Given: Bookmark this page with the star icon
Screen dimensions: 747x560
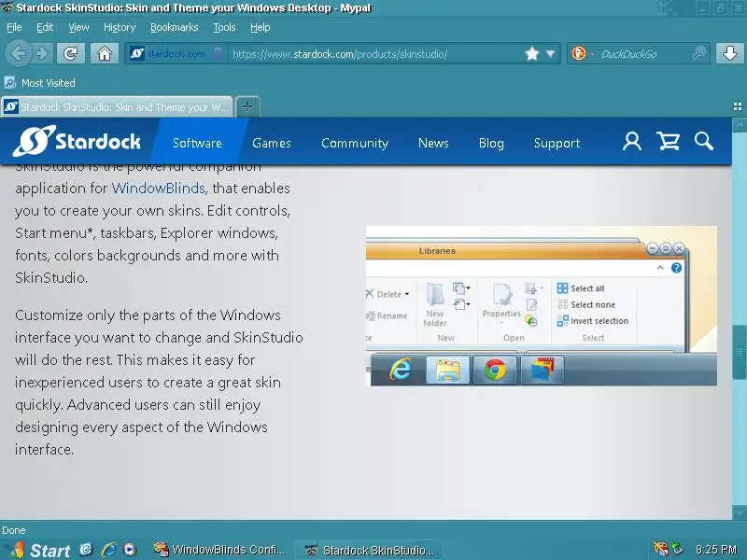Looking at the screenshot, I should (531, 53).
